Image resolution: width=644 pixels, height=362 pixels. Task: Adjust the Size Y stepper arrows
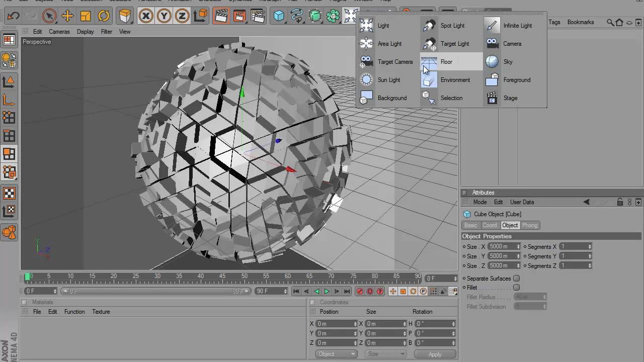point(519,256)
